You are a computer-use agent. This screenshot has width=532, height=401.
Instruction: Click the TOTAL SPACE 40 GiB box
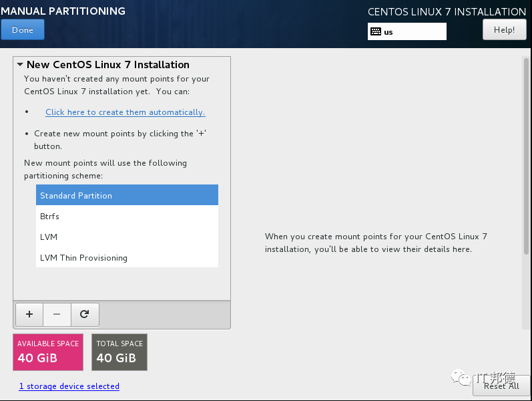pos(119,352)
